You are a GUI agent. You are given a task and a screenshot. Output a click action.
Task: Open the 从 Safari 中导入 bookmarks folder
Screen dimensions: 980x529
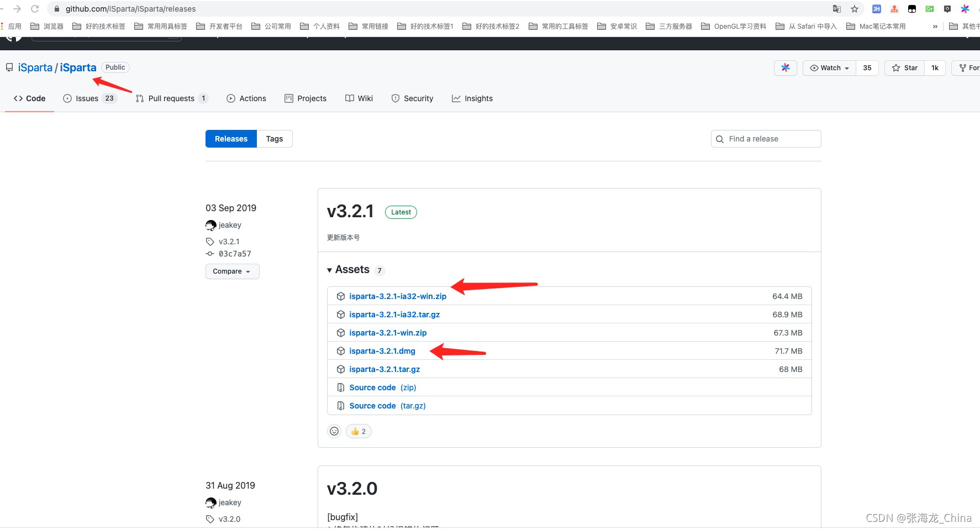(807, 26)
